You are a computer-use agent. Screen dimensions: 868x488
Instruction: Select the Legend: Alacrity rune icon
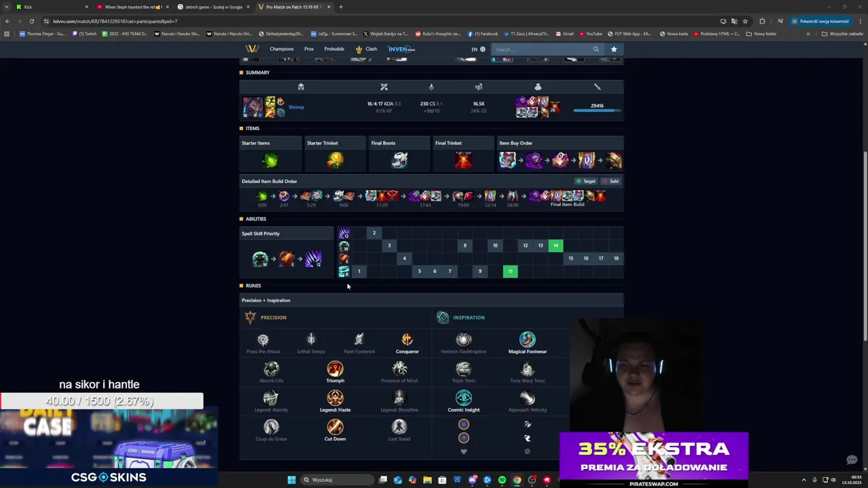point(271,398)
